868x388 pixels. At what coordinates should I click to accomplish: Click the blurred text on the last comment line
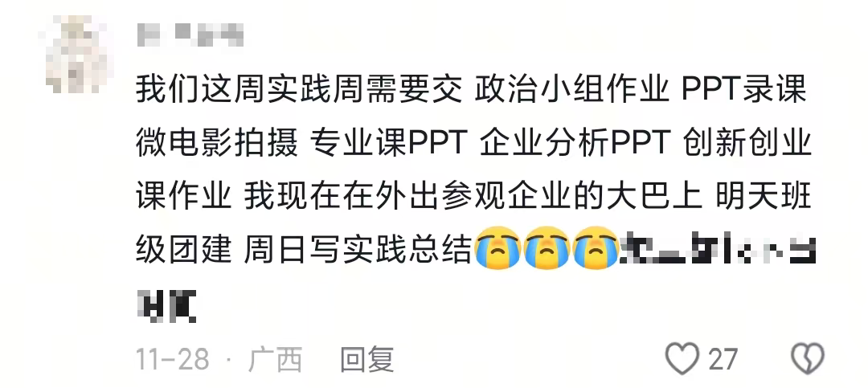tap(166, 305)
